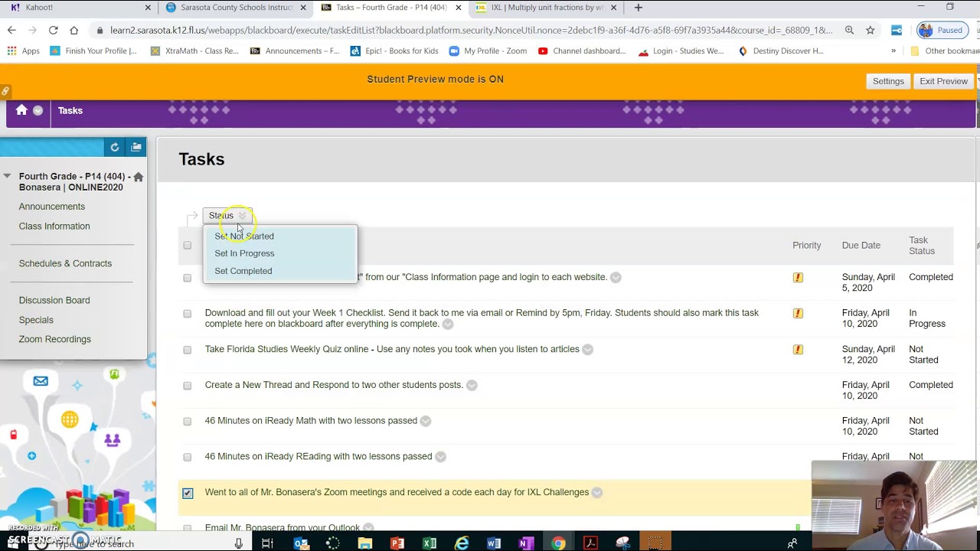980x551 pixels.
Task: Expand options chevron for Class Information task
Action: [616, 278]
